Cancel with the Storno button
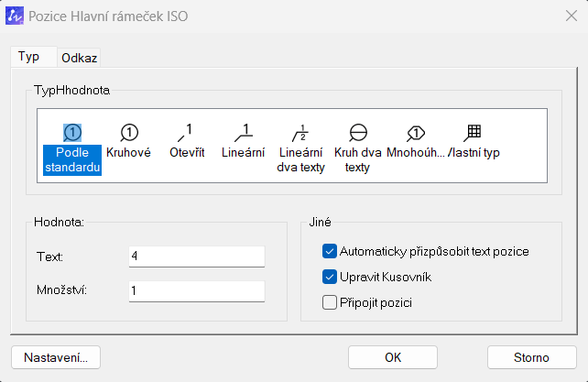 point(531,356)
